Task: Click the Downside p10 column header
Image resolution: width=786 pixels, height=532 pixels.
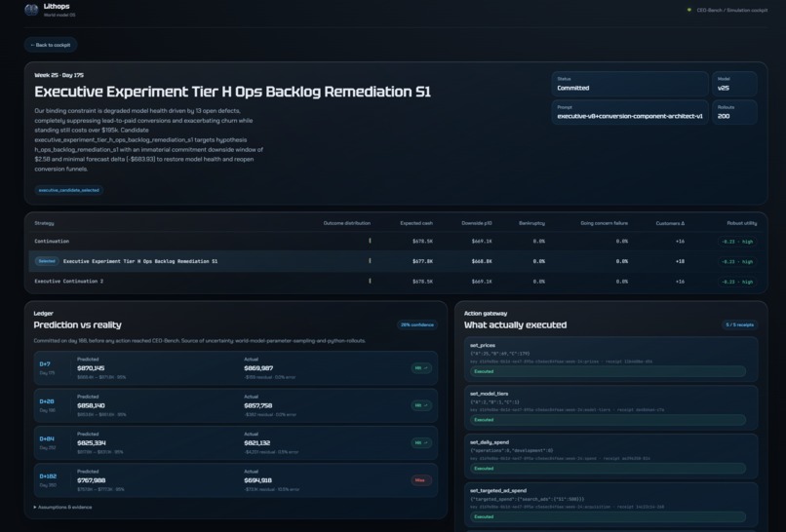Action: pos(477,223)
